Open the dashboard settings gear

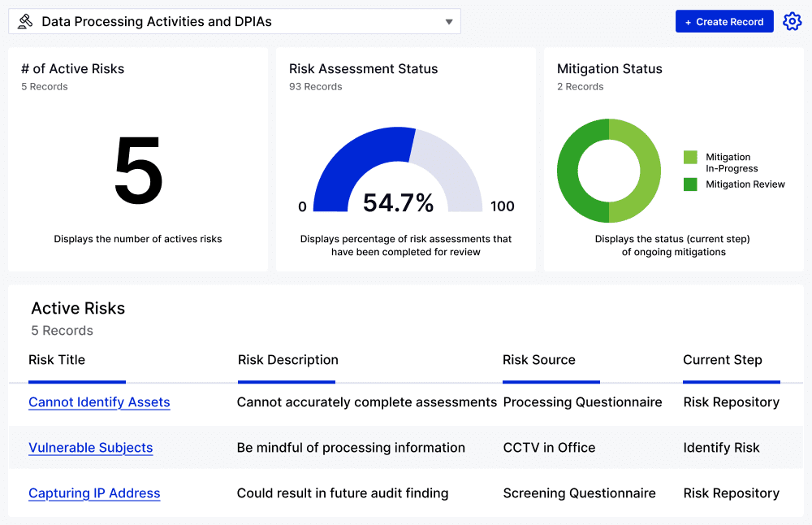pyautogui.click(x=792, y=21)
